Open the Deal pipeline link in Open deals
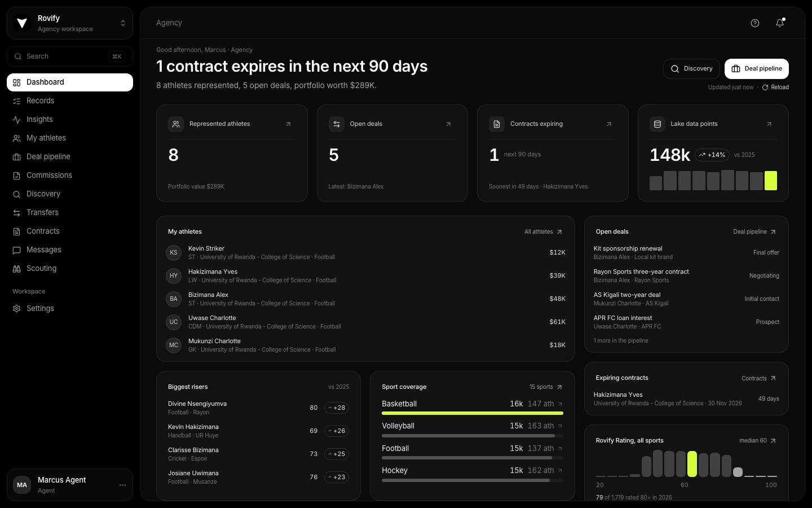Viewport: 812px width, 508px height. pos(755,232)
